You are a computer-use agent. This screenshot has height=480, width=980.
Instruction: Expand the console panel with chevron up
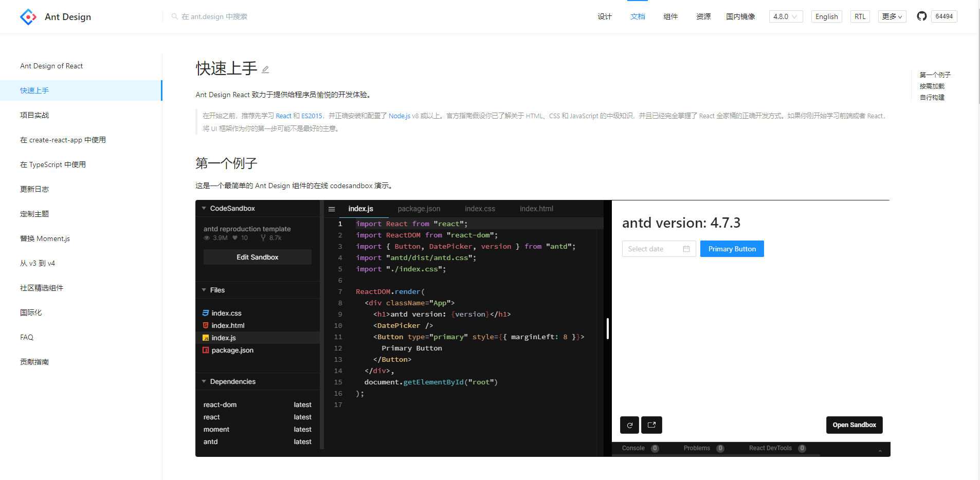click(880, 451)
